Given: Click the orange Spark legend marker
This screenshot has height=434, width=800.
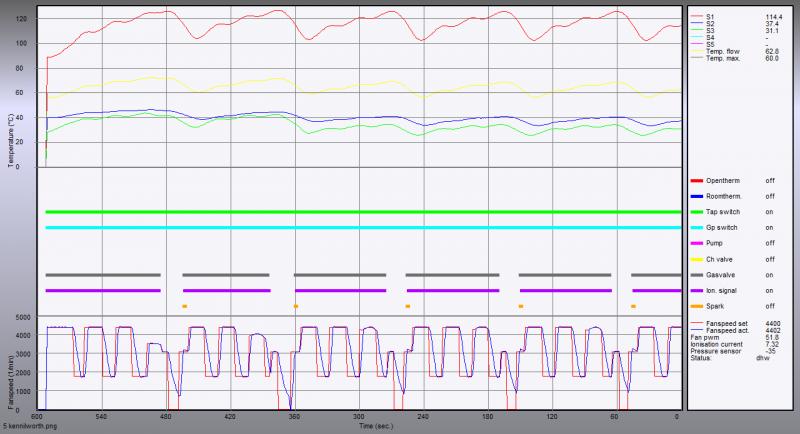Looking at the screenshot, I should [x=695, y=305].
